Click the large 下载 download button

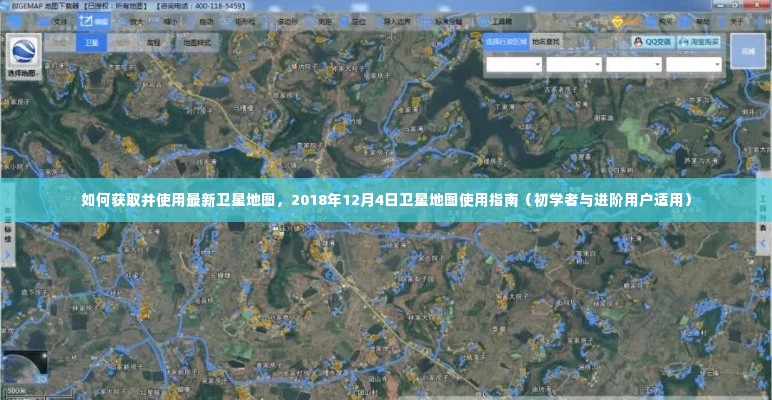(748, 51)
